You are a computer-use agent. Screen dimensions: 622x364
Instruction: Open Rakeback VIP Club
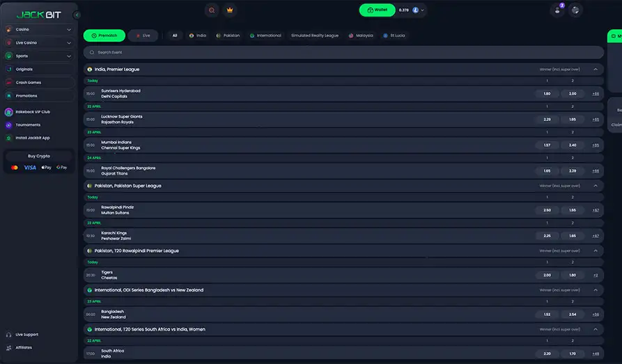[x=28, y=112]
